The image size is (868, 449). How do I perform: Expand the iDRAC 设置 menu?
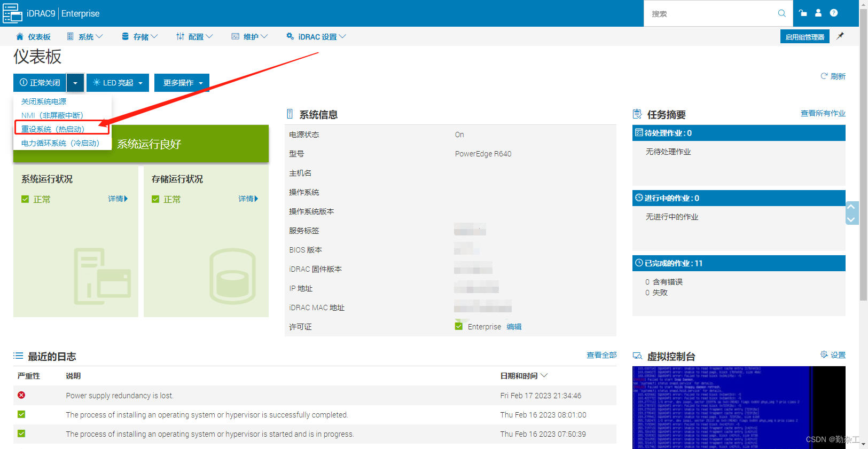316,36
